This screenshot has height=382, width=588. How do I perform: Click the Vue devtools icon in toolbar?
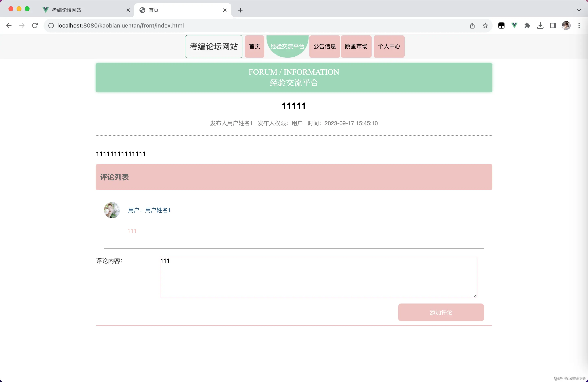pos(514,25)
